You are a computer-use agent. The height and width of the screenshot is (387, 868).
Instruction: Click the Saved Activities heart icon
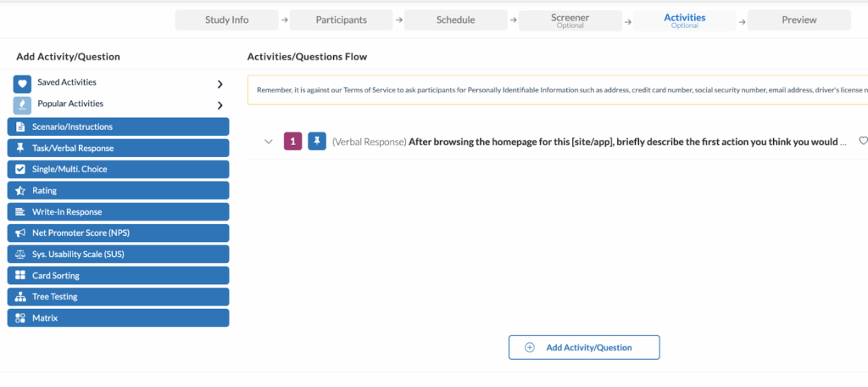point(22,84)
